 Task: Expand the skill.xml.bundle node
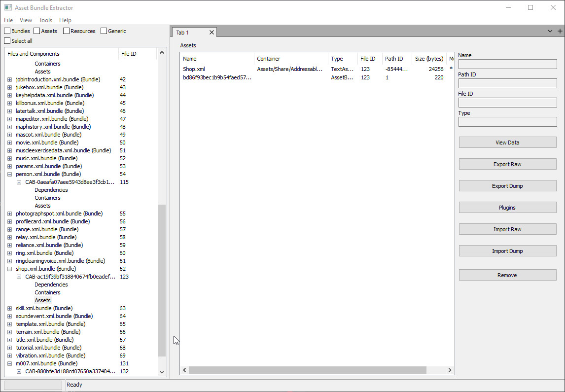click(x=9, y=308)
